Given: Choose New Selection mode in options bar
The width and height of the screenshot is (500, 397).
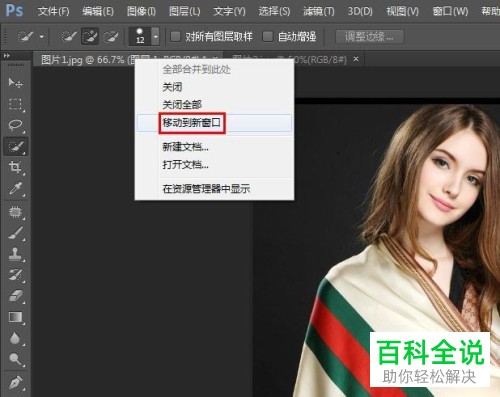Looking at the screenshot, I should (x=69, y=36).
